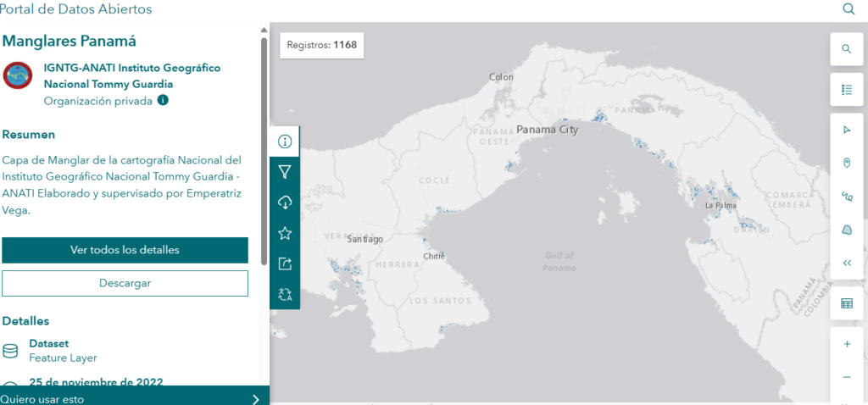868x405 pixels.
Task: Click 'Ver todos los detalles' button
Action: coord(125,250)
